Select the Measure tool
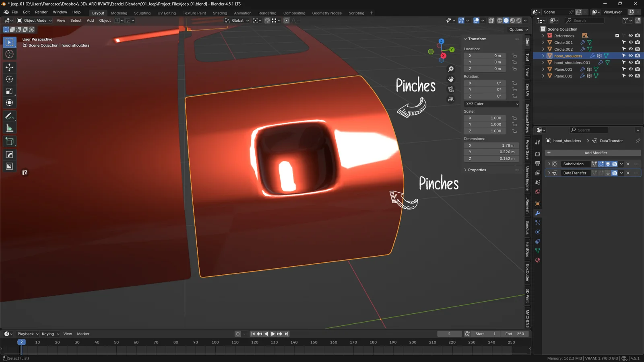Viewport: 644px width, 362px height. pos(9,128)
